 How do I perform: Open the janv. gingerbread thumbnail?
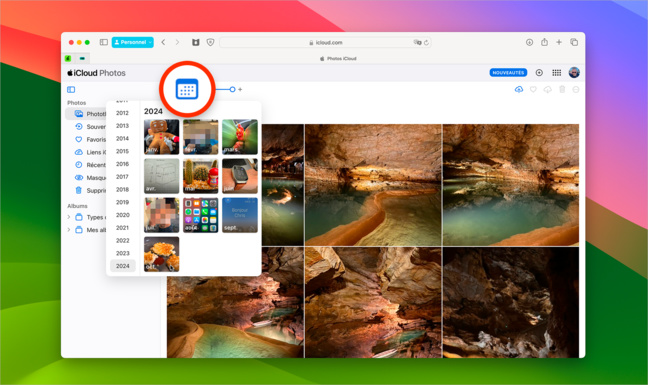tap(162, 137)
